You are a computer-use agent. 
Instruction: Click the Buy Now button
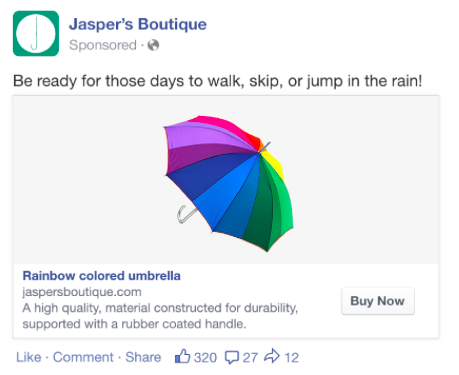click(x=378, y=301)
